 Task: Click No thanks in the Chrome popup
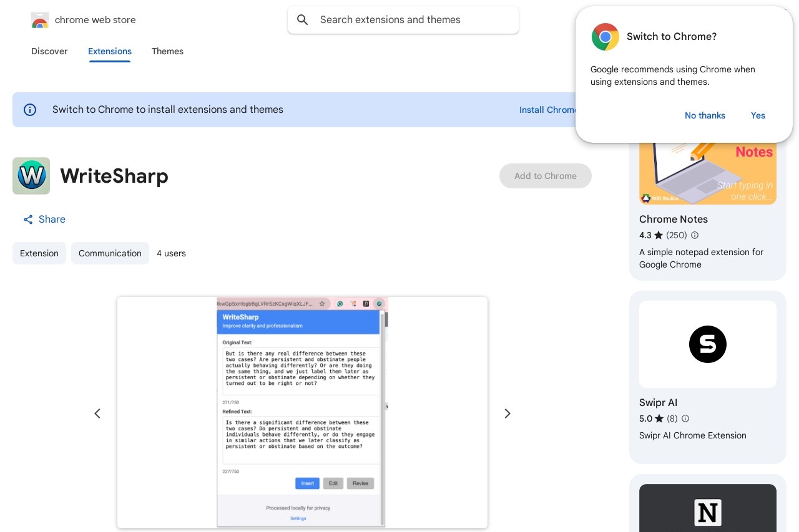(x=705, y=115)
